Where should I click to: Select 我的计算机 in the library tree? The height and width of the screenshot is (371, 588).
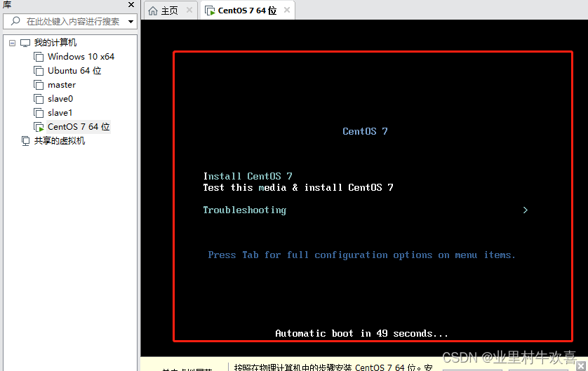[x=55, y=43]
